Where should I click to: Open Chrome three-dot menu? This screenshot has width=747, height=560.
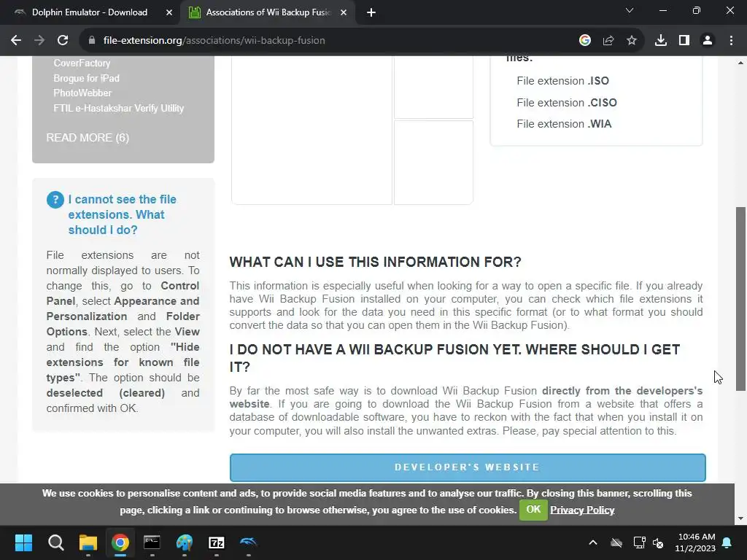tap(731, 41)
